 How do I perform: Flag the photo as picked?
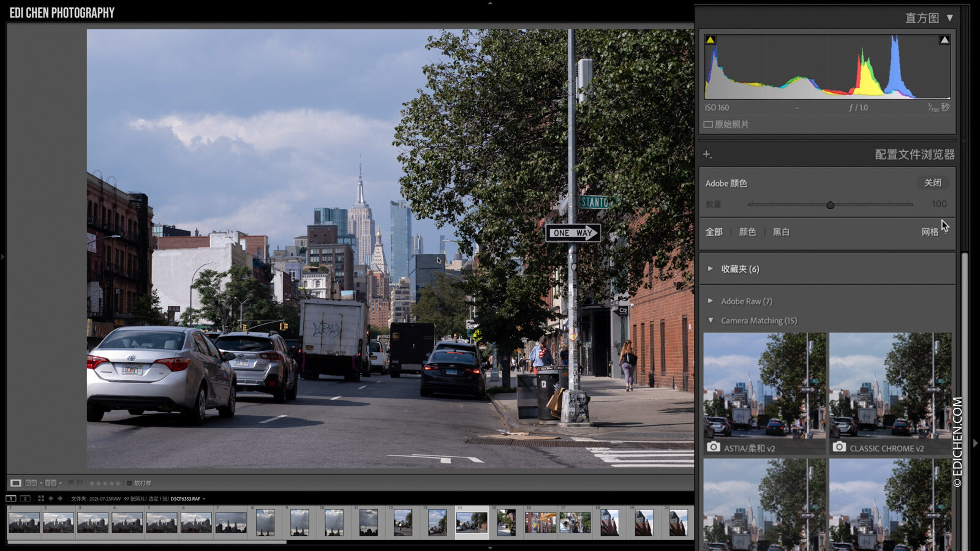[71, 483]
